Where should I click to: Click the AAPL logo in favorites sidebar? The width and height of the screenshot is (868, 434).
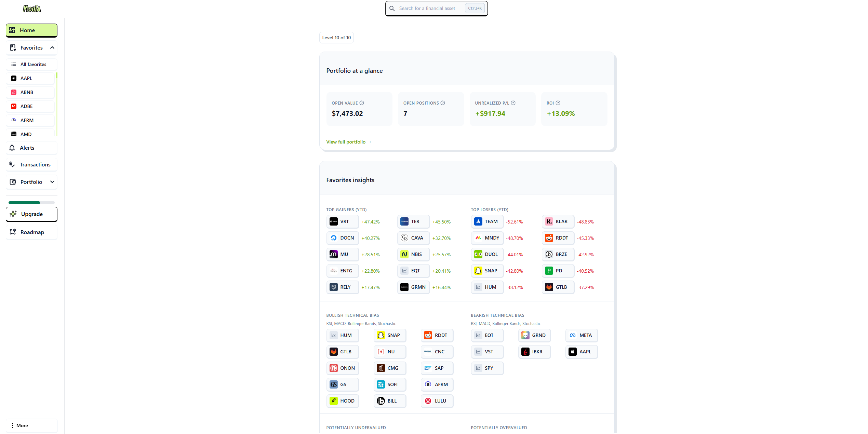14,78
